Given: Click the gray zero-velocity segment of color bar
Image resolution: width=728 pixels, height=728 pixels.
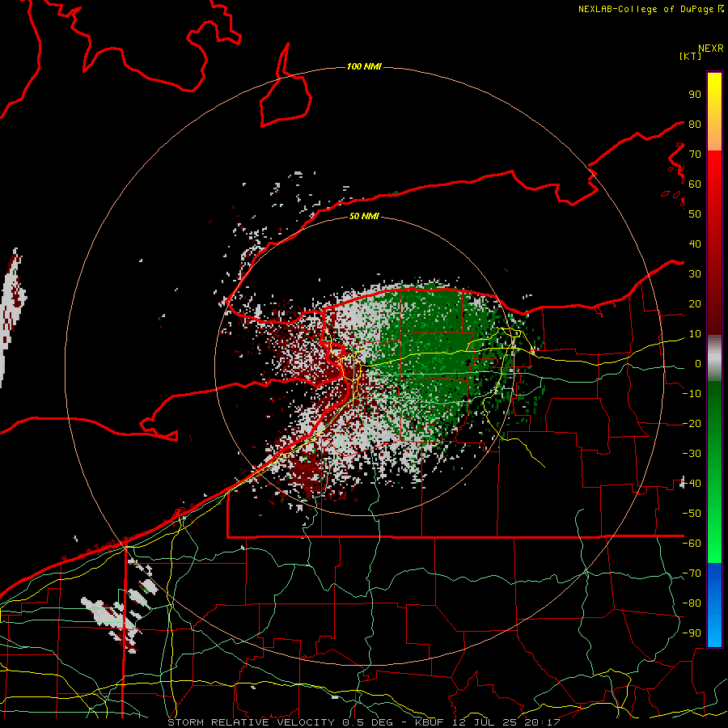Looking at the screenshot, I should tap(714, 358).
